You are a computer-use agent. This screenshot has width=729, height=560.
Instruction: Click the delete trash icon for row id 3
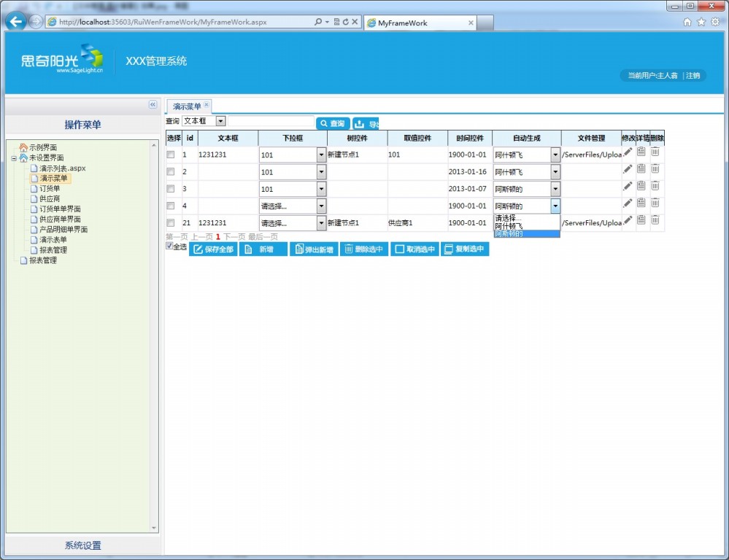pos(655,185)
